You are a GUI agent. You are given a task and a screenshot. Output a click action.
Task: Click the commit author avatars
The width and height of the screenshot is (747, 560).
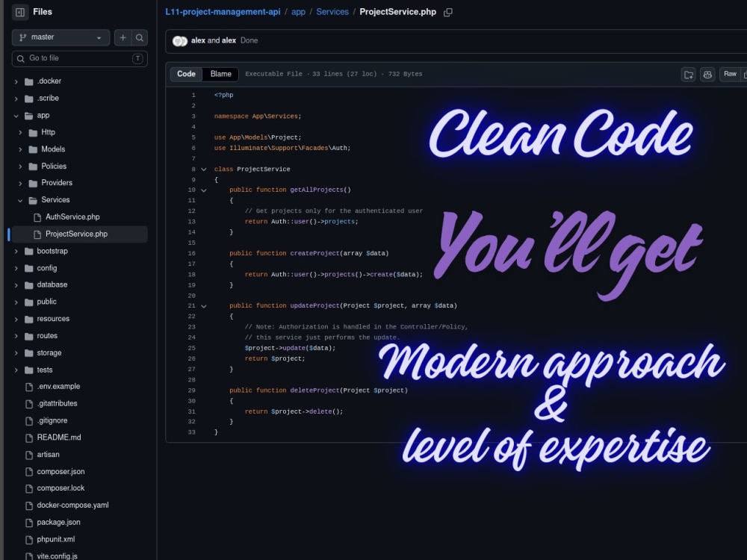179,41
